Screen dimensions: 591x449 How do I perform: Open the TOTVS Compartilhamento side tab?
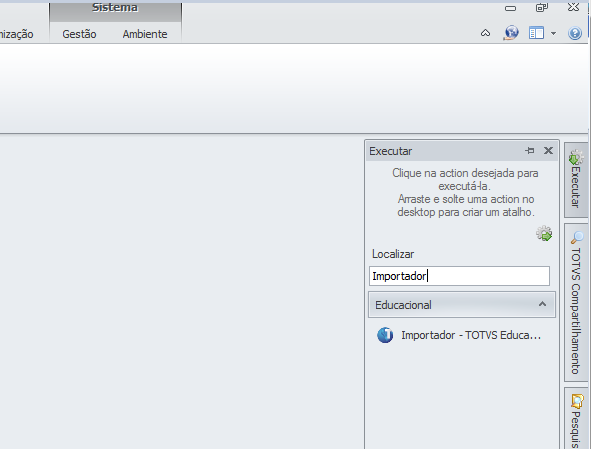[x=576, y=303]
